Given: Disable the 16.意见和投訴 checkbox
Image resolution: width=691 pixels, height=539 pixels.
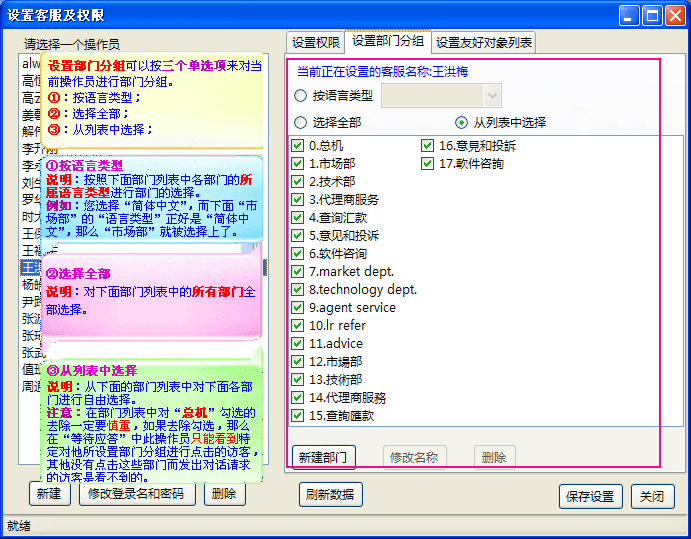Looking at the screenshot, I should 428,145.
